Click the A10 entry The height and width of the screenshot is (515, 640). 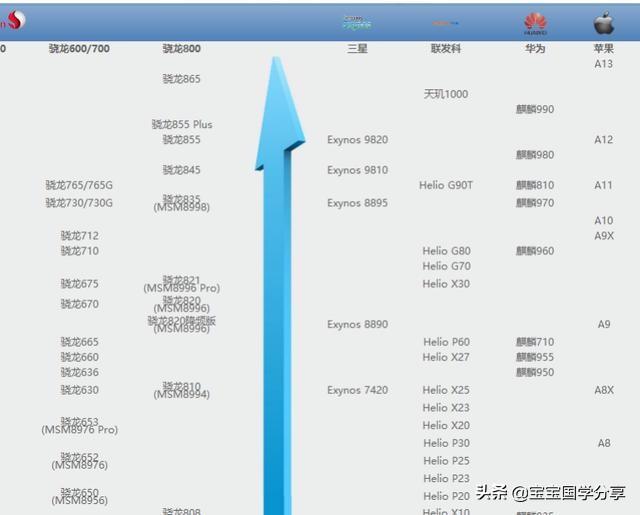coord(604,220)
